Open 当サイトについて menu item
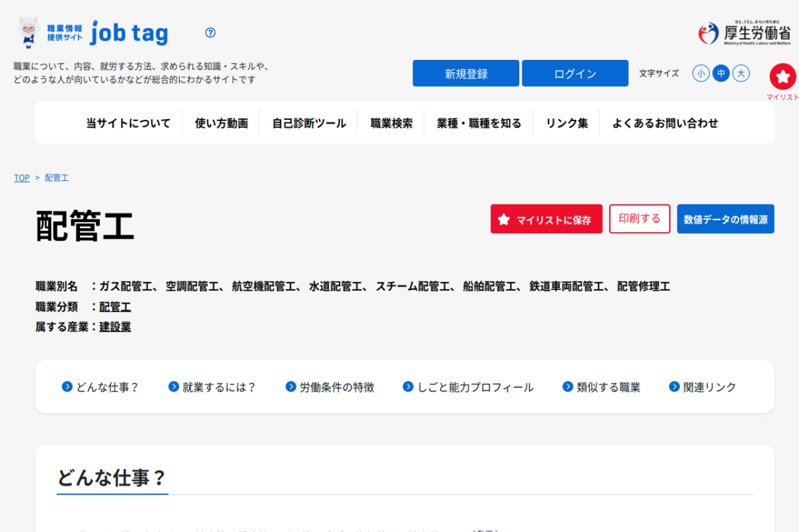 (x=128, y=123)
